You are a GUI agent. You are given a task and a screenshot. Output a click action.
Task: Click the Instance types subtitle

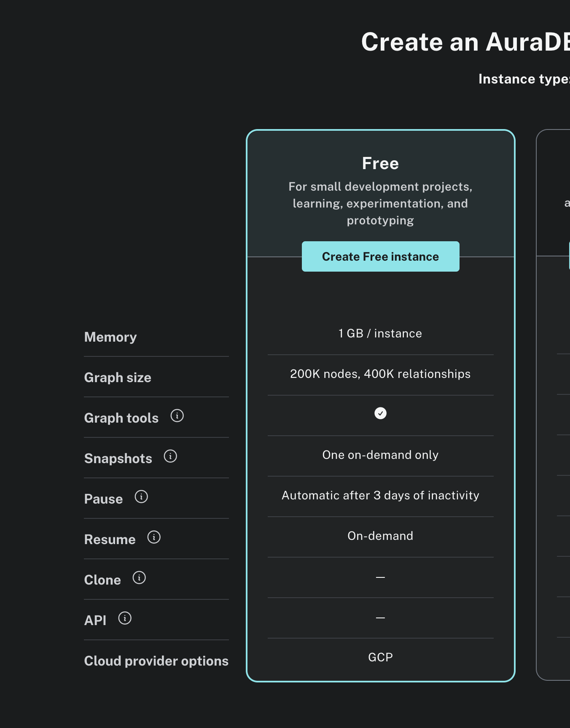pos(524,79)
